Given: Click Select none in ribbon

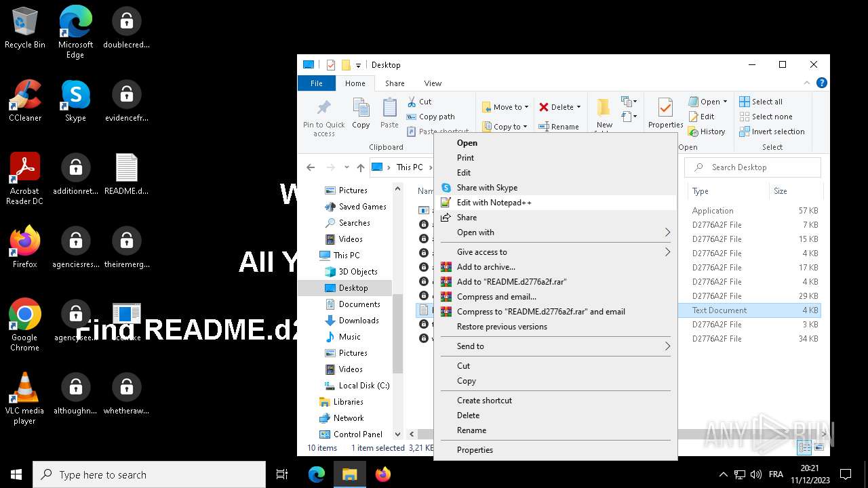Looking at the screenshot, I should coord(766,117).
